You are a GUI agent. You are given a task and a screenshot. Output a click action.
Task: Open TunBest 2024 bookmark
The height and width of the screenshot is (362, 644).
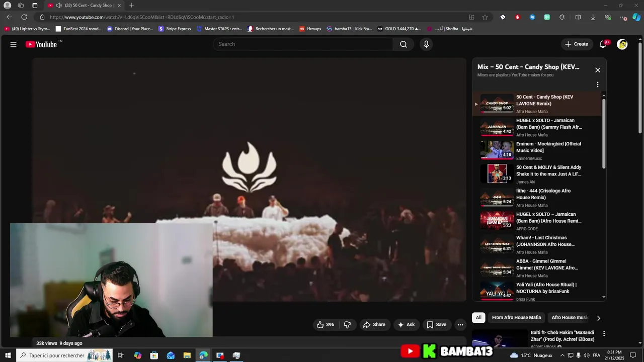pos(78,29)
